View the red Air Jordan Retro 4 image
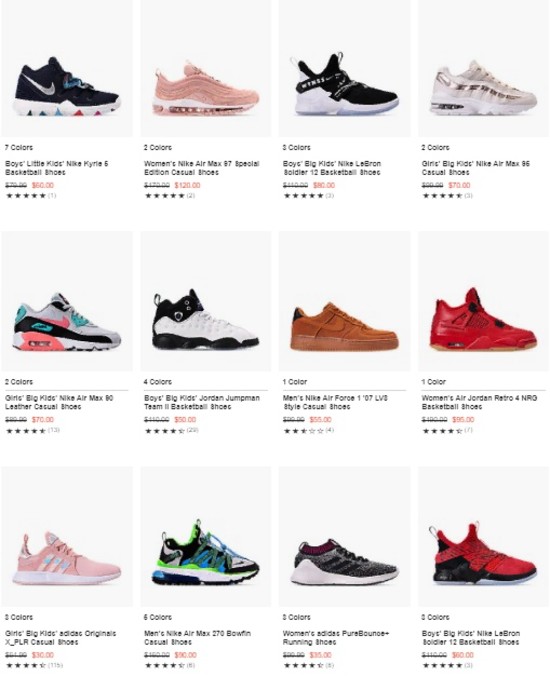Viewport: 550px width, 676px height. [483, 301]
